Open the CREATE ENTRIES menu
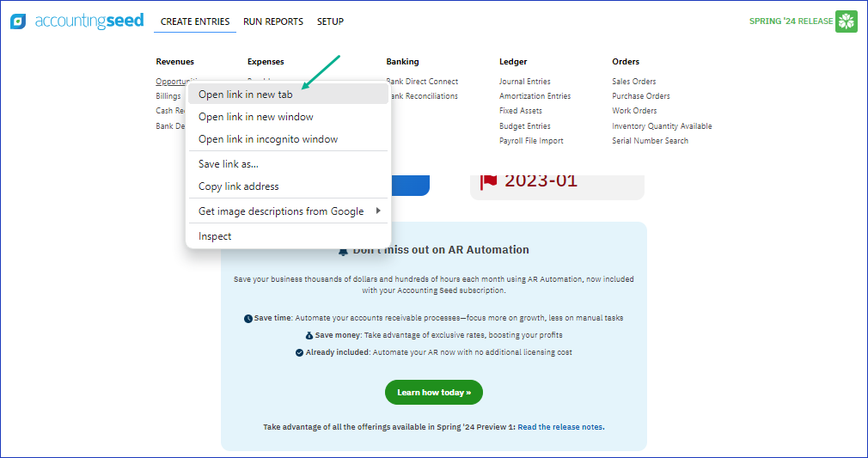Image resolution: width=868 pixels, height=458 pixels. [195, 21]
